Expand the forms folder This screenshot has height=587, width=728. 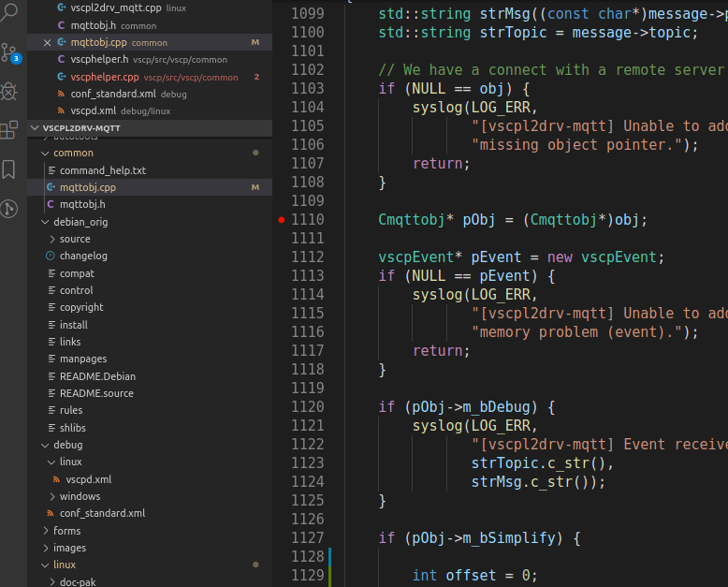(45, 531)
